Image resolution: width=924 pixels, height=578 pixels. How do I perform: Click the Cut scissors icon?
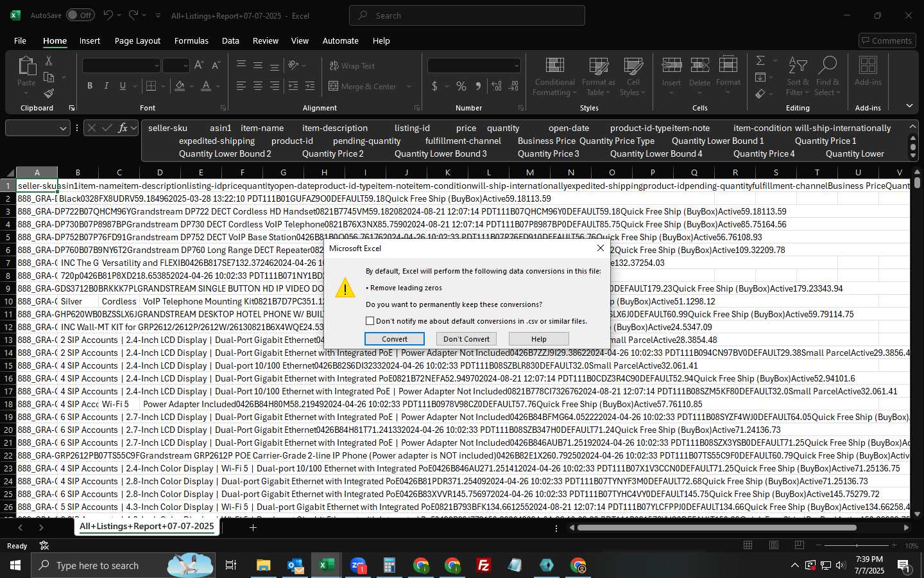[49, 60]
